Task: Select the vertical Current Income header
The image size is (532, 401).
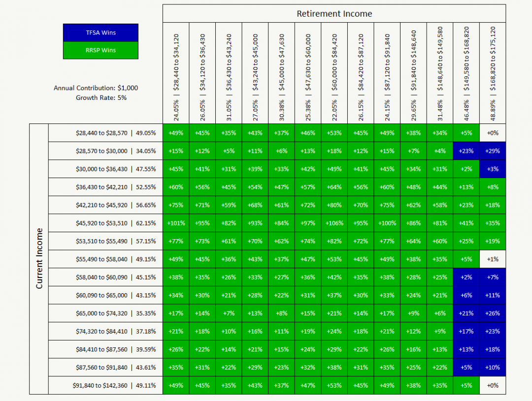Action: pyautogui.click(x=39, y=259)
